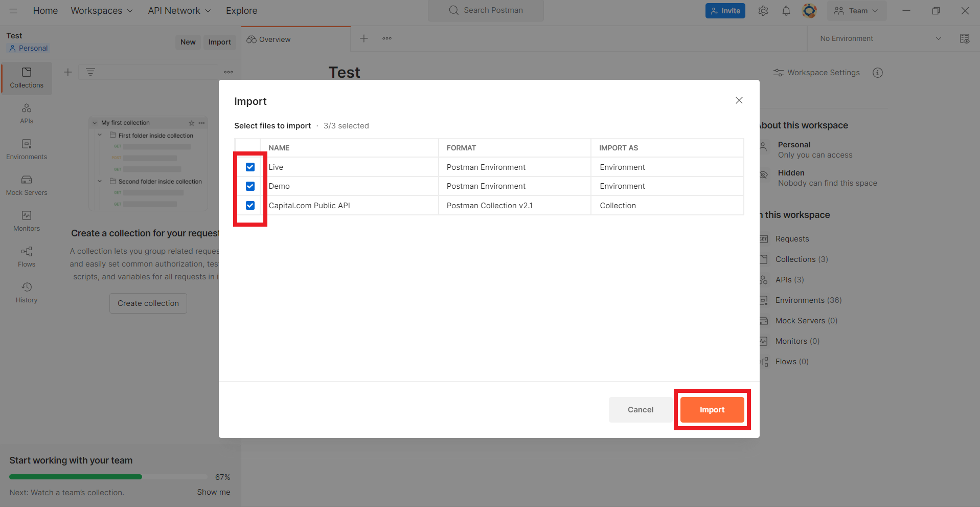
Task: Uncheck the Live environment checkbox
Action: pos(250,167)
